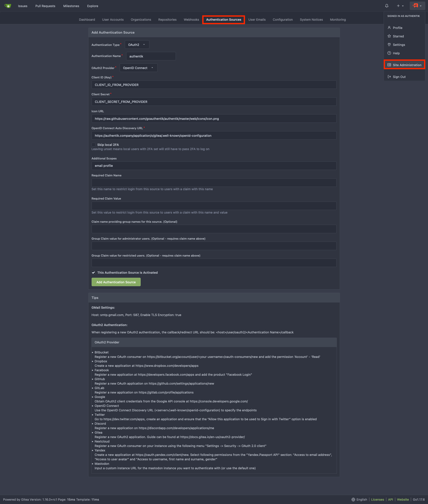Screen dimensions: 428x504
Task: Open the API footer link
Action: (x=390, y=499)
